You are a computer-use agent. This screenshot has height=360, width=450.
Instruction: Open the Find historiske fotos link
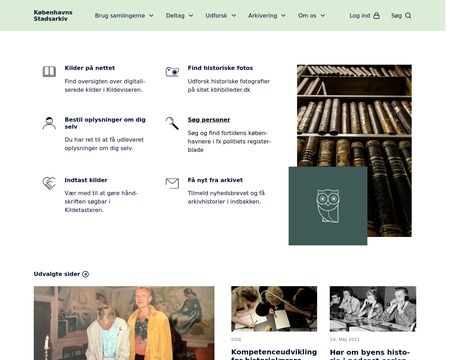tap(220, 68)
